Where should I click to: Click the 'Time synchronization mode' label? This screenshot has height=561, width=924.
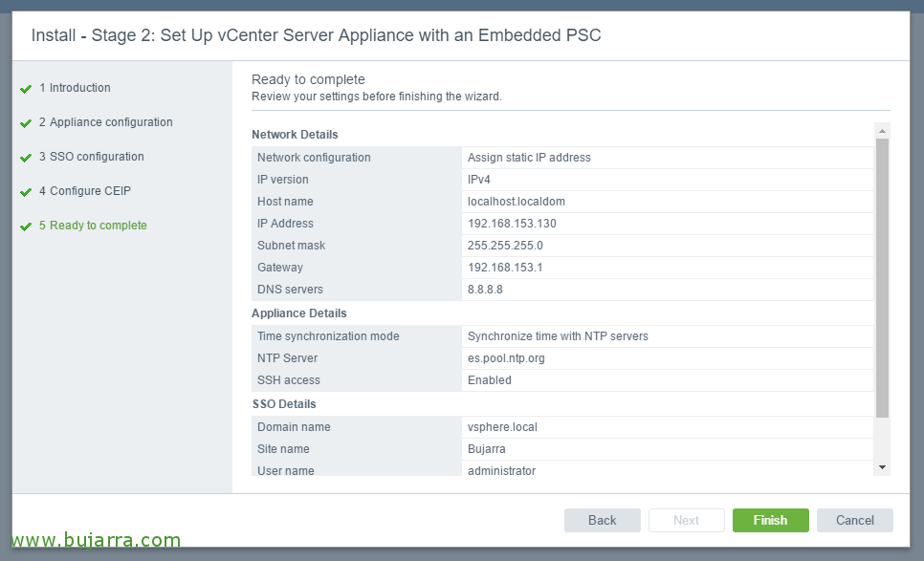pos(328,336)
